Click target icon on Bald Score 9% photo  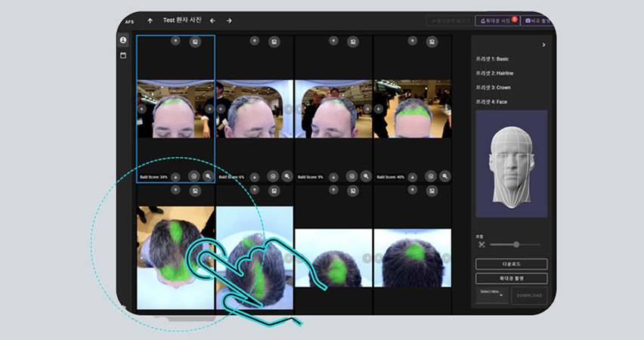coord(351,176)
